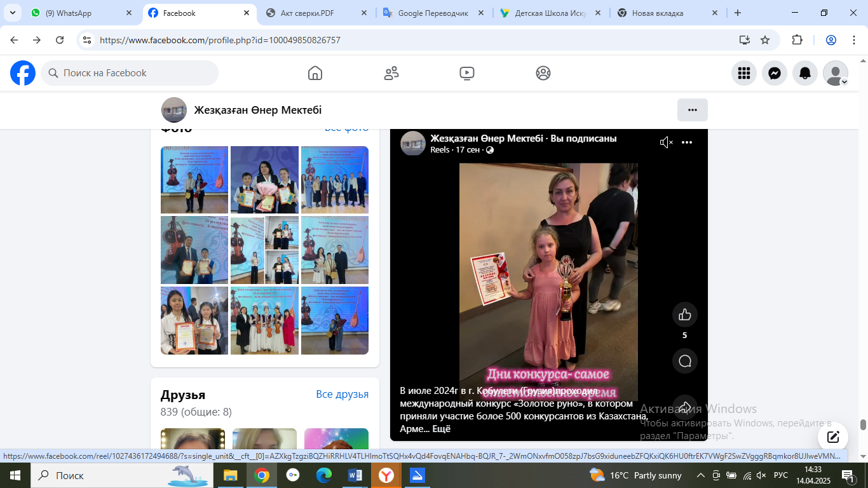This screenshot has height=488, width=868.
Task: Go forward in browser history
Action: 37,40
